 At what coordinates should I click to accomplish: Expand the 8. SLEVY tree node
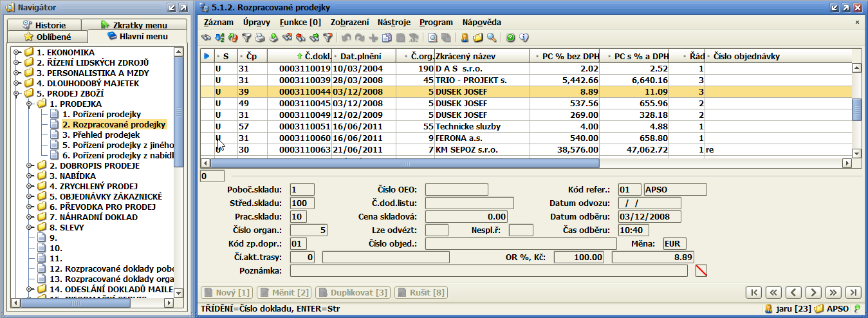pyautogui.click(x=29, y=227)
